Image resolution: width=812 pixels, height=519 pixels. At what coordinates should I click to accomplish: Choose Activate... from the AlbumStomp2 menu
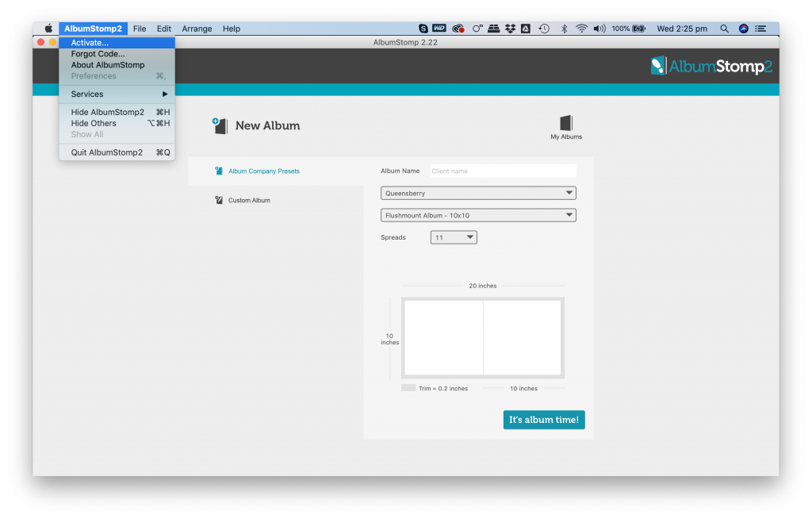pos(90,43)
